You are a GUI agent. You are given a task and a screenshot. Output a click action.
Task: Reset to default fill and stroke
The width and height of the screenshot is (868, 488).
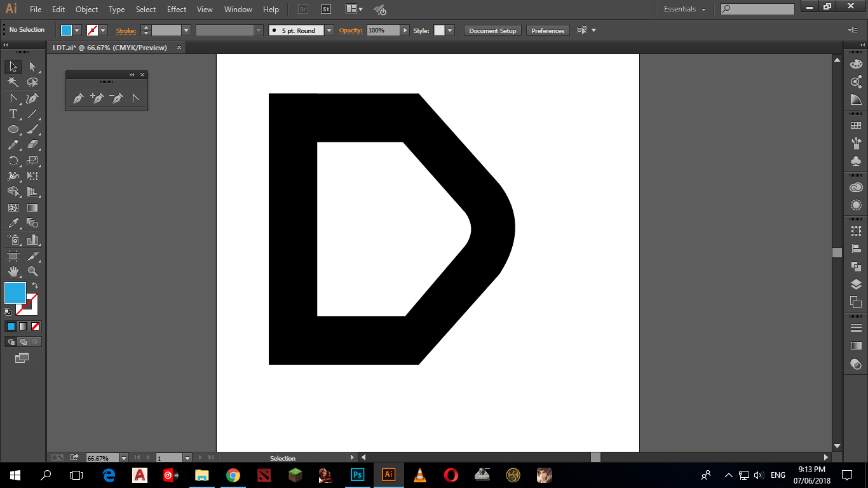8,312
